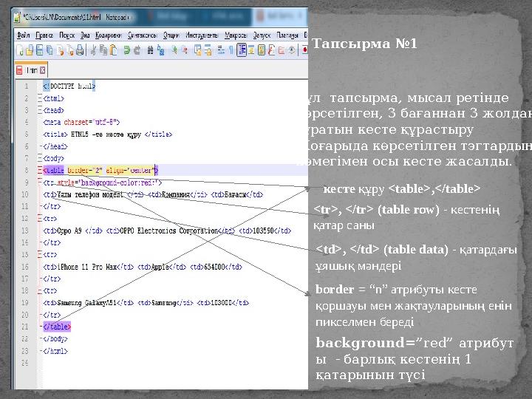Viewport: 532px width, 399px height.
Task: Open the Запуск menu
Action: tap(262, 35)
